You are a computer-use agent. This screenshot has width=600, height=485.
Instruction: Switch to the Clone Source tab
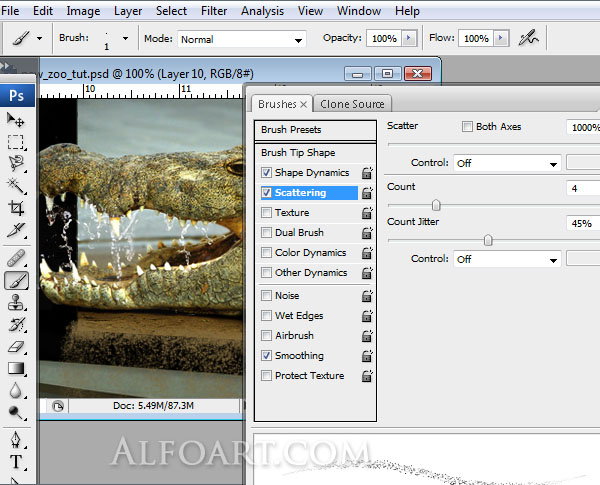(352, 104)
